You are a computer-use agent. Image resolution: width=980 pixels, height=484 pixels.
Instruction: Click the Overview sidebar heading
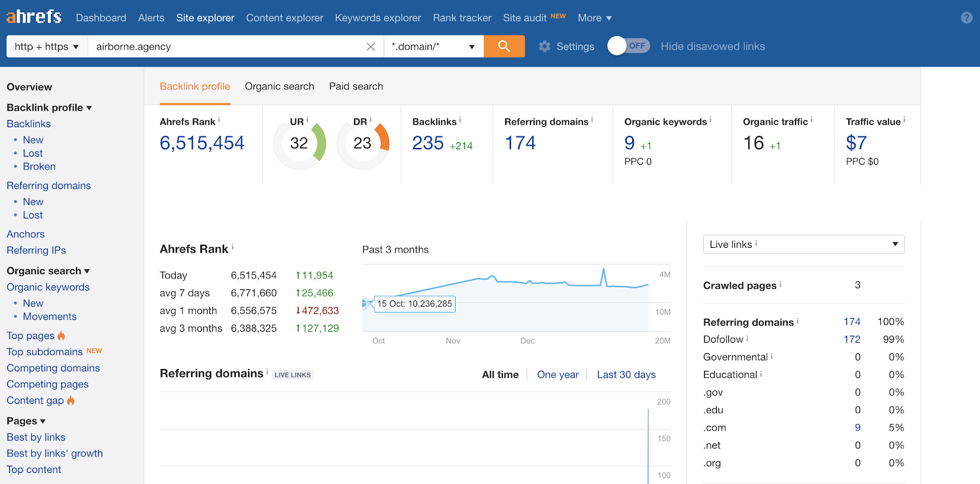[29, 87]
